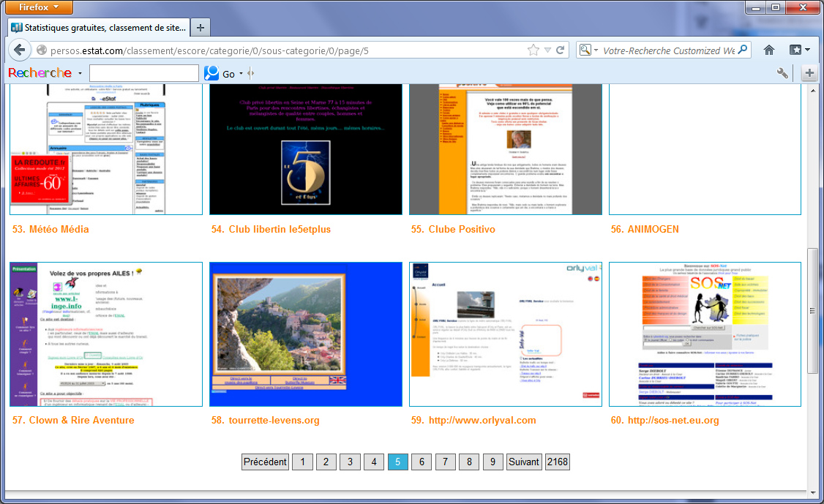Reload the page with the refresh icon
The image size is (824, 504).
[x=561, y=50]
